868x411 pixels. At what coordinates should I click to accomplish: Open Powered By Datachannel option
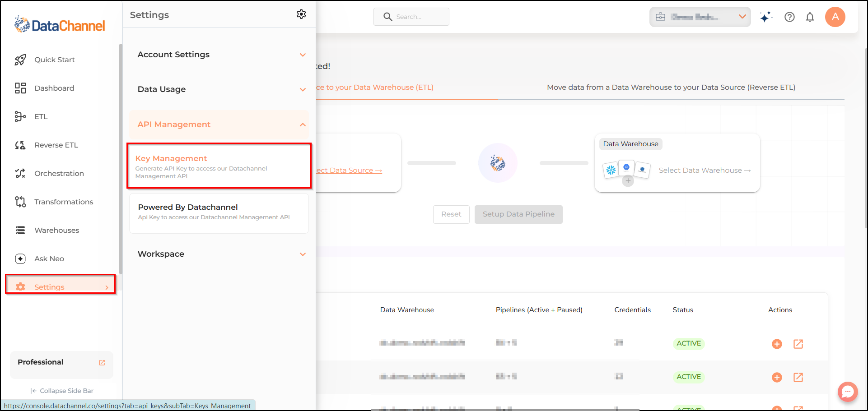tap(219, 213)
